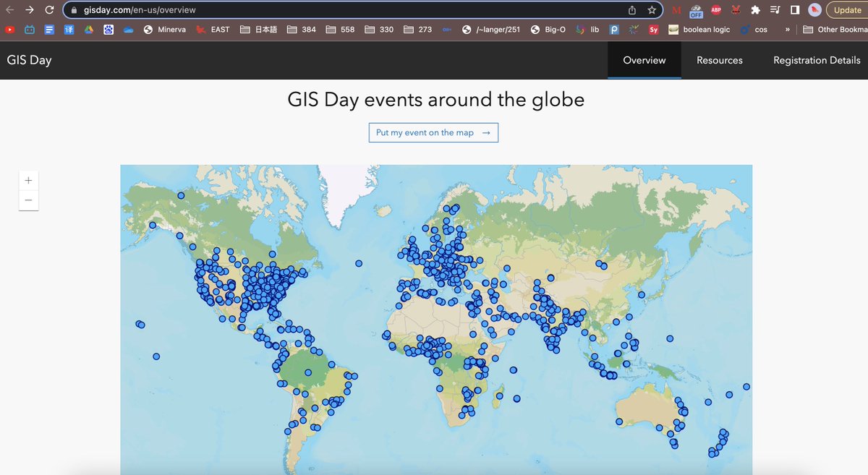This screenshot has height=475, width=868.
Task: Open the translate bookmark
Action: (x=69, y=30)
